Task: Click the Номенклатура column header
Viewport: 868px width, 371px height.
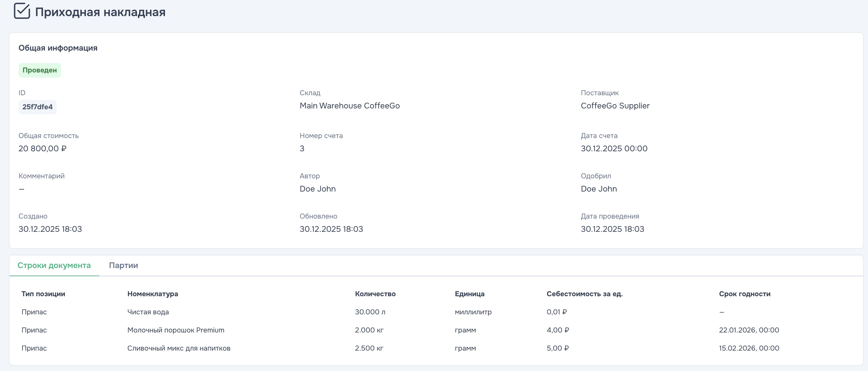Action: pyautogui.click(x=153, y=294)
